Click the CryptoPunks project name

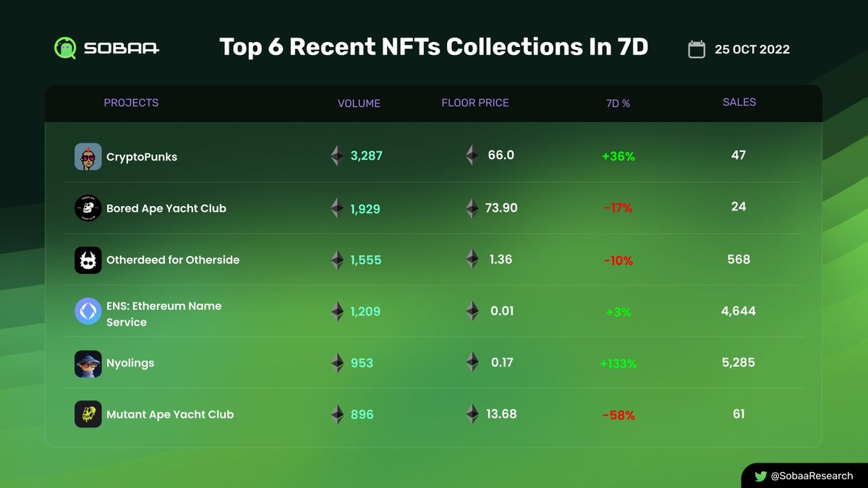(x=142, y=157)
